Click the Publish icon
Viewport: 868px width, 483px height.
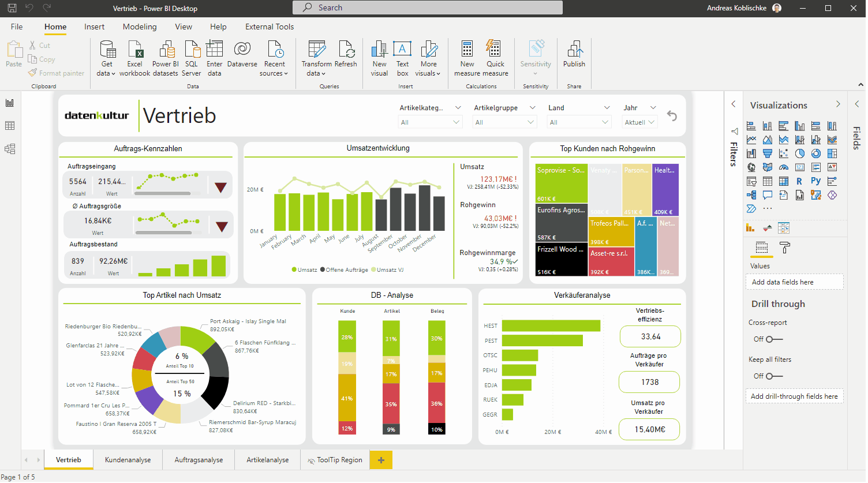coord(574,50)
